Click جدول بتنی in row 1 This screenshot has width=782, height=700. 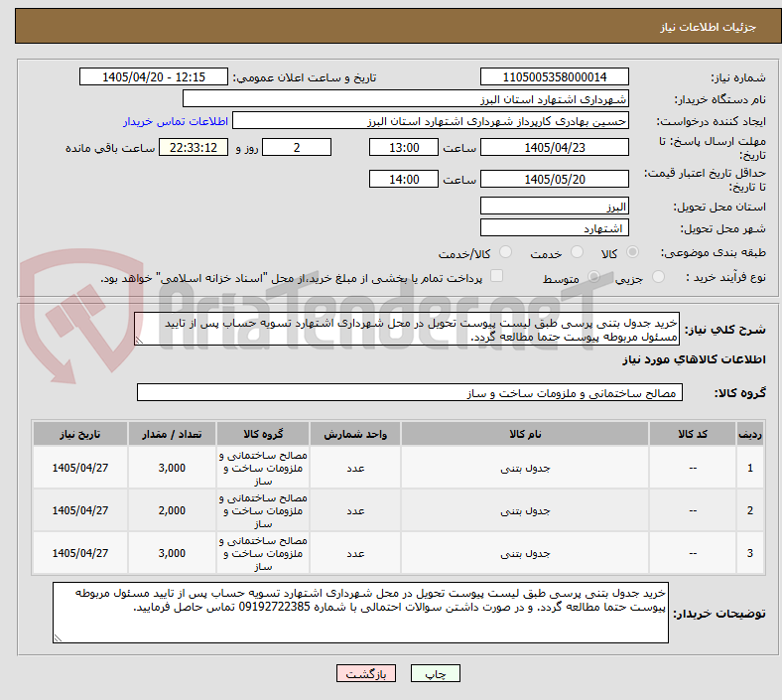click(x=525, y=468)
